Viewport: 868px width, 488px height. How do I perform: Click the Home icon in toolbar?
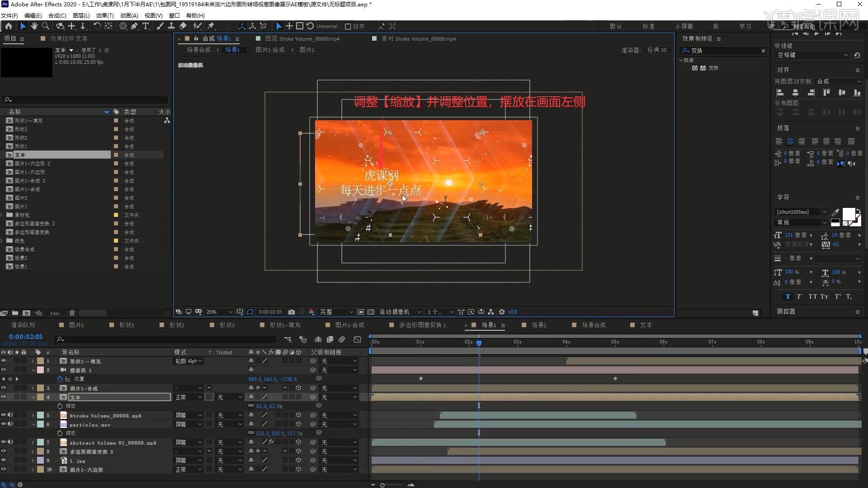(x=9, y=26)
